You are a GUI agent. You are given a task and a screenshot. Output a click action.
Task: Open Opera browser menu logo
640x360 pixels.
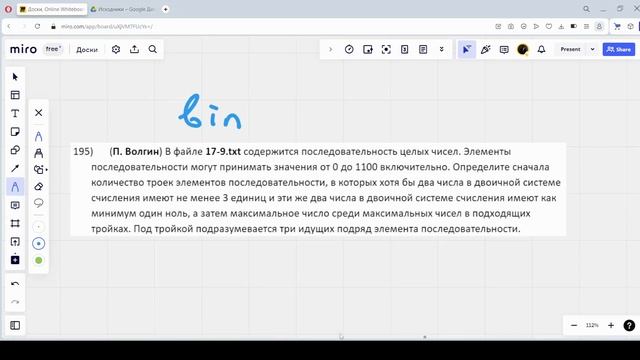pos(8,9)
